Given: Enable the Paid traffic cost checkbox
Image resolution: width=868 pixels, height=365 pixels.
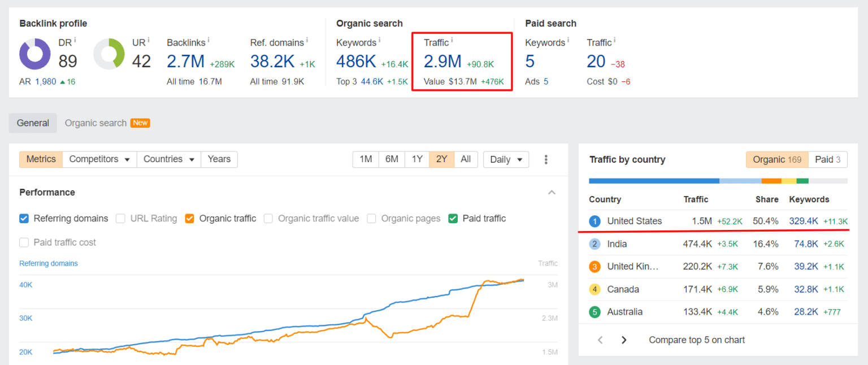Looking at the screenshot, I should click(x=24, y=242).
